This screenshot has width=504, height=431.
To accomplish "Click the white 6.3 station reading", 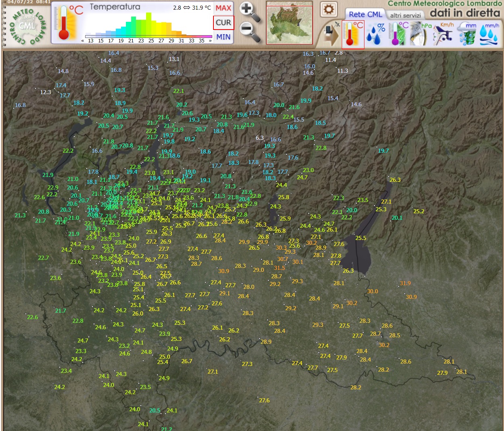I will click(x=260, y=138).
